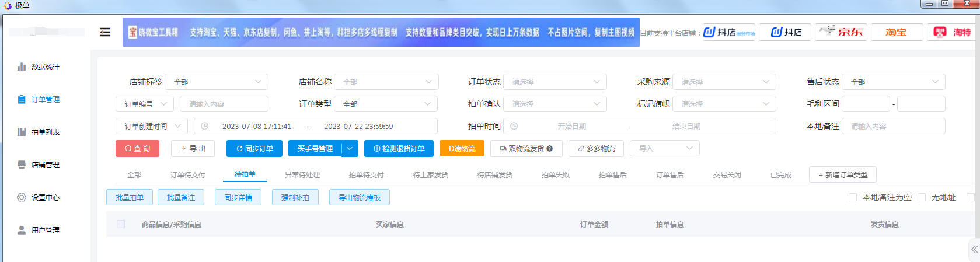Switch to the 待上家发货 tab
The height and width of the screenshot is (262, 980).
coord(431,175)
